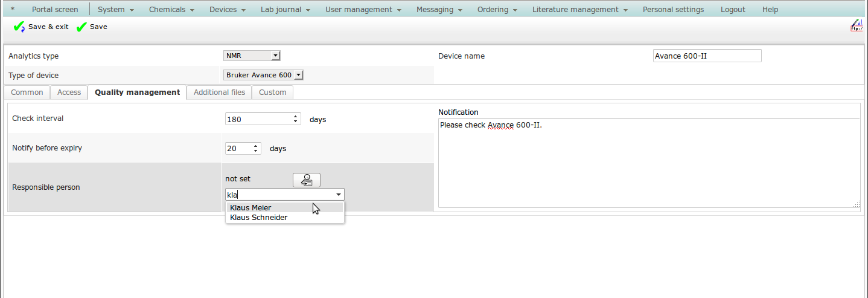Open the Access tab
This screenshot has width=868, height=298.
(69, 92)
